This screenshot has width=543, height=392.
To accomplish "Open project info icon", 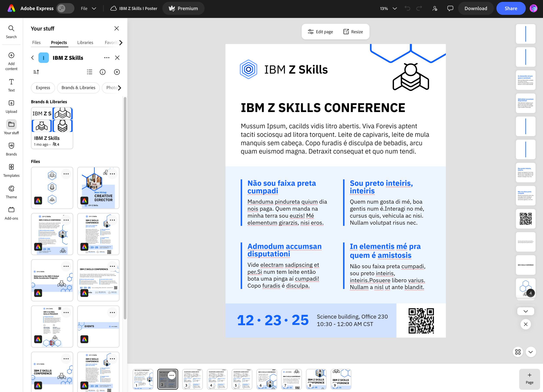I will click(103, 72).
